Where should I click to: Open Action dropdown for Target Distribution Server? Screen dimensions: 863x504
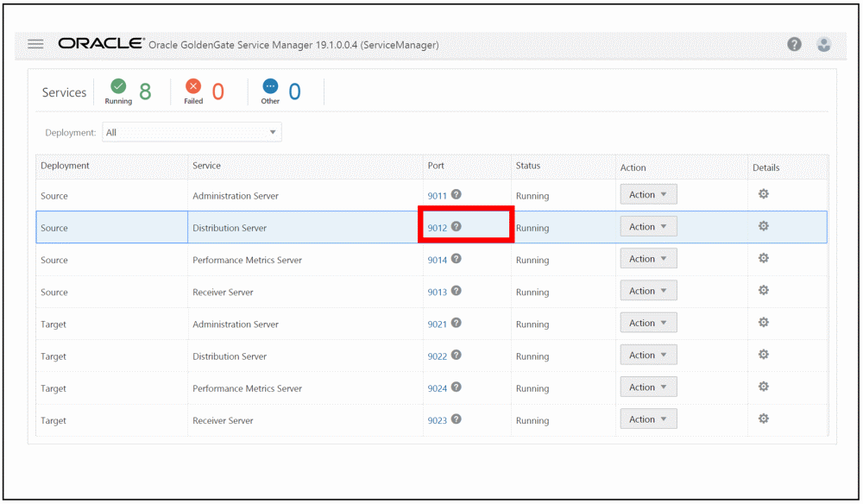[648, 355]
